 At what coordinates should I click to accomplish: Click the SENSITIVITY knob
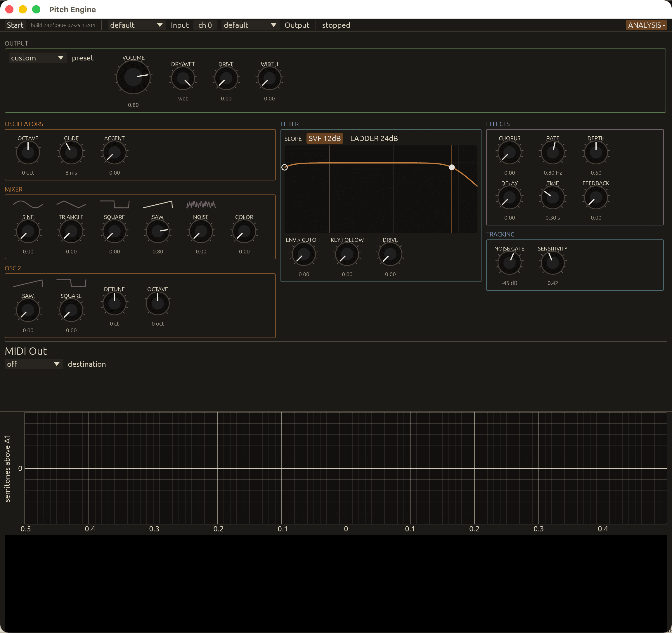point(553,263)
